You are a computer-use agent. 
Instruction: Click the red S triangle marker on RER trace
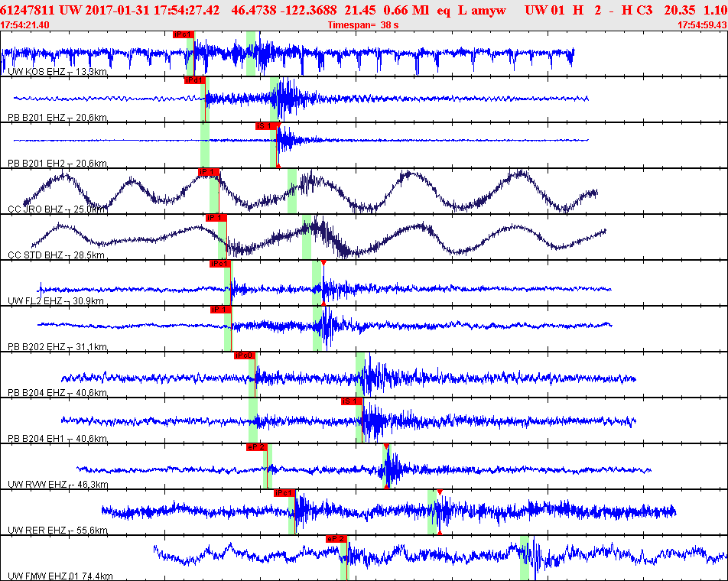(x=440, y=492)
